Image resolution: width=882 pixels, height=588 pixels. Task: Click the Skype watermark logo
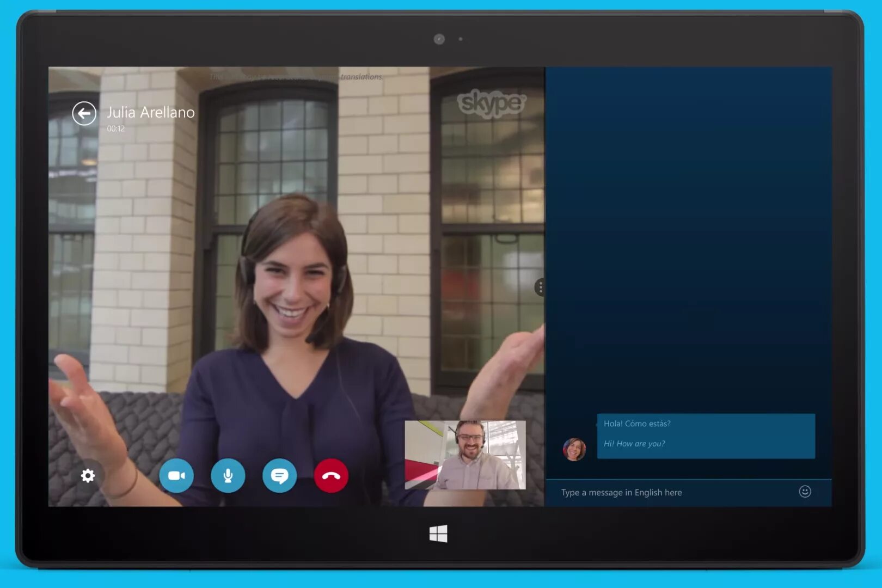(x=492, y=103)
